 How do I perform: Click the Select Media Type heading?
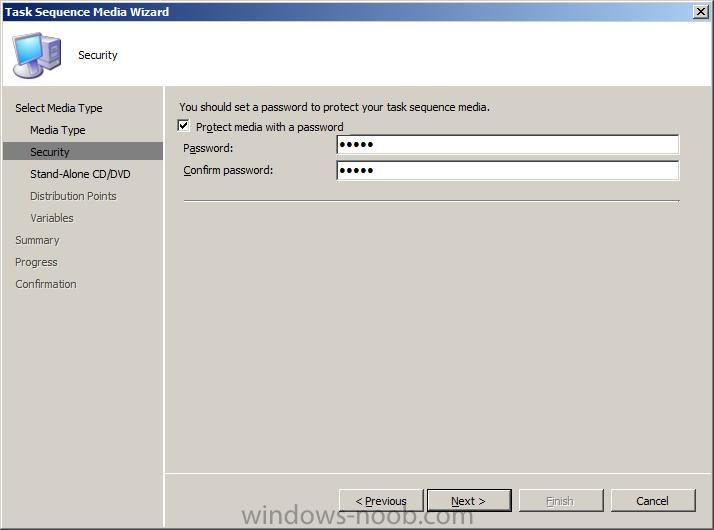[x=59, y=108]
